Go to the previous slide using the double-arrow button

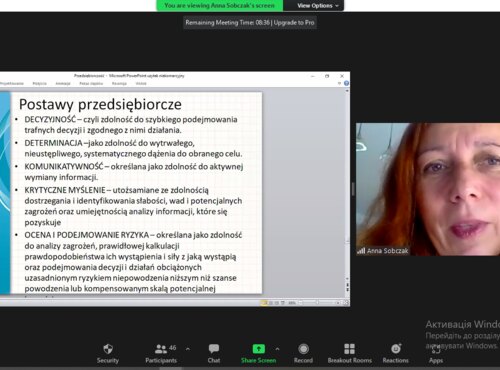(x=347, y=285)
